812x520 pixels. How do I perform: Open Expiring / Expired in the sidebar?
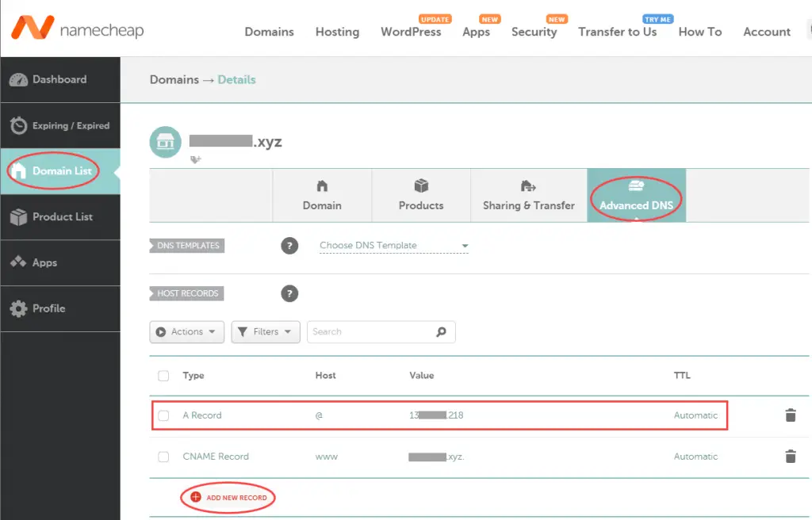pos(60,126)
